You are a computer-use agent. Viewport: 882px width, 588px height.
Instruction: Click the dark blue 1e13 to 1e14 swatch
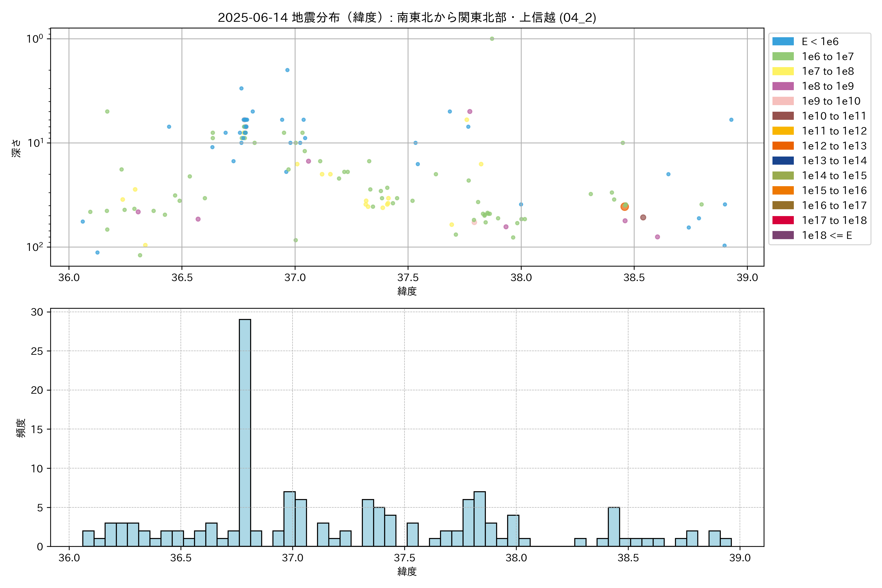click(x=783, y=161)
